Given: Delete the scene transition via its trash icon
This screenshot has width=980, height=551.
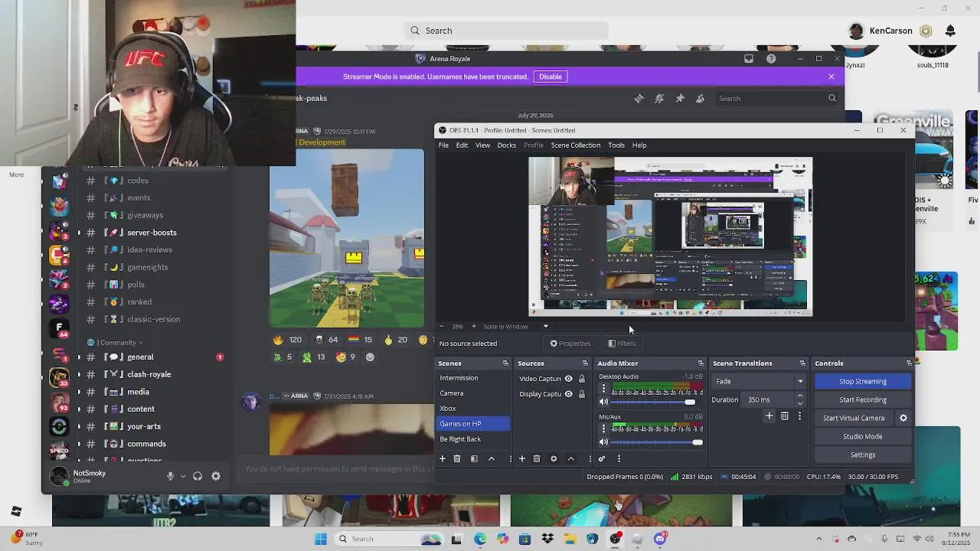Looking at the screenshot, I should click(x=785, y=416).
